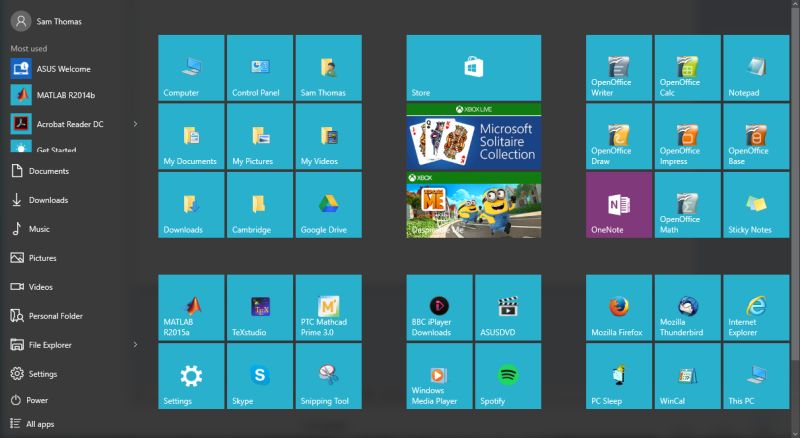
Task: Open the Despicable Me game tile
Action: pos(473,205)
